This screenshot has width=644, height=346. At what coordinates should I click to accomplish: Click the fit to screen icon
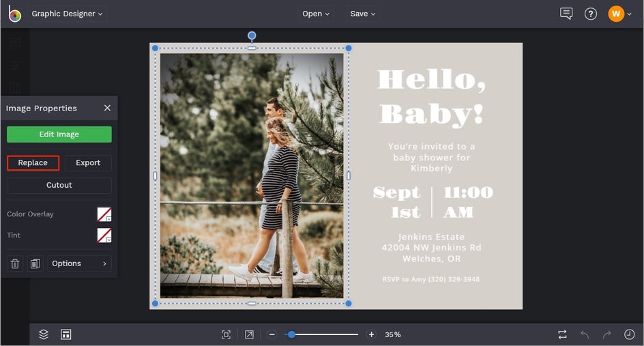click(226, 334)
